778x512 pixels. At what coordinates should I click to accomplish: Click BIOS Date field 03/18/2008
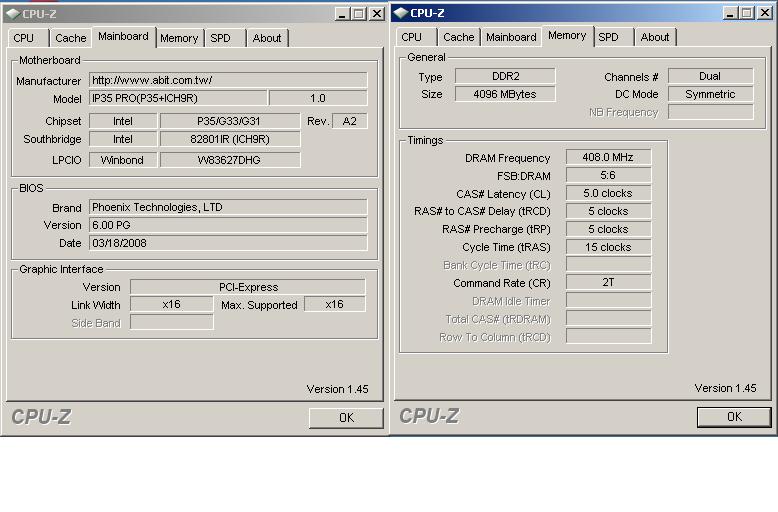(x=228, y=243)
